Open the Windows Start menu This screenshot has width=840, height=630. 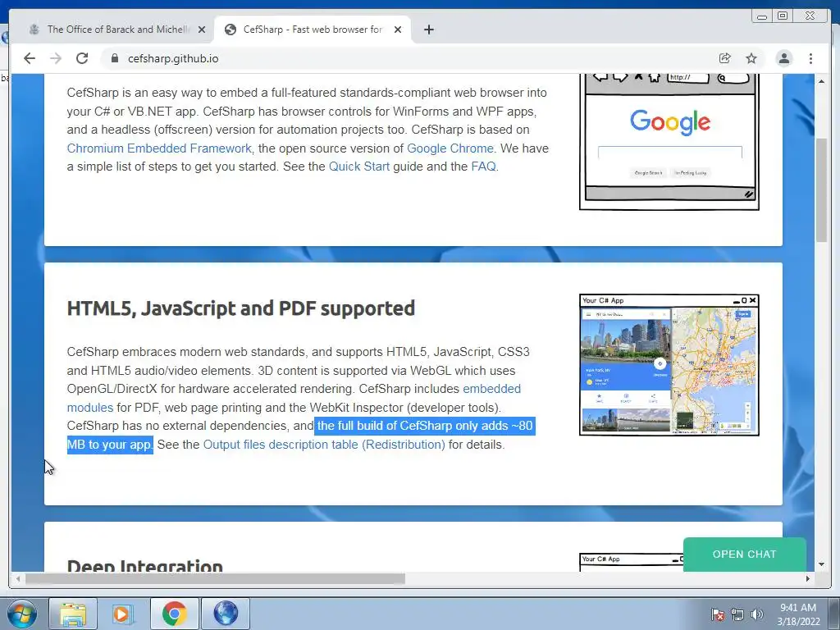(22, 614)
